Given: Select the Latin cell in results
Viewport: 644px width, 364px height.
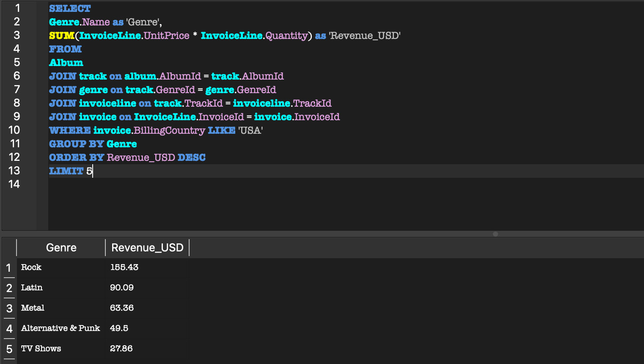Looking at the screenshot, I should point(61,288).
